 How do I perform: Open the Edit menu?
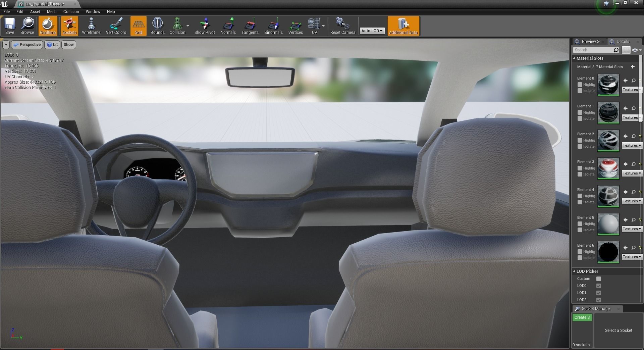(20, 11)
